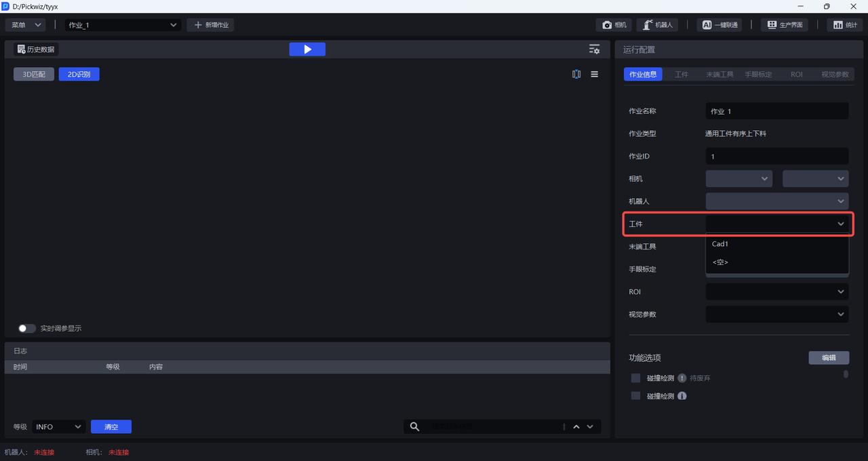This screenshot has width=868, height=461.
Task: Toggle the real-time parameter display switch
Action: coord(27,328)
